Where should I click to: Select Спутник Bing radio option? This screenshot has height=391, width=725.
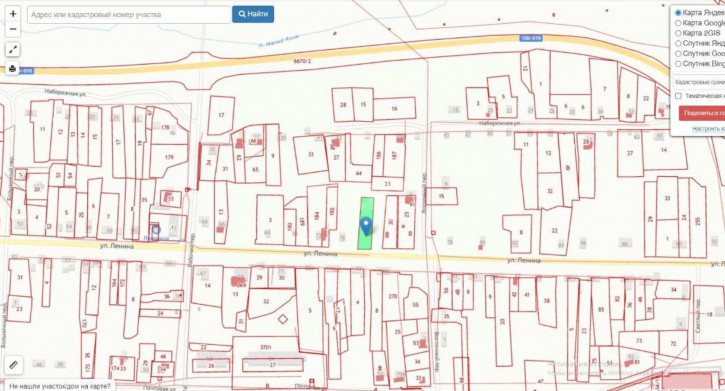(678, 64)
